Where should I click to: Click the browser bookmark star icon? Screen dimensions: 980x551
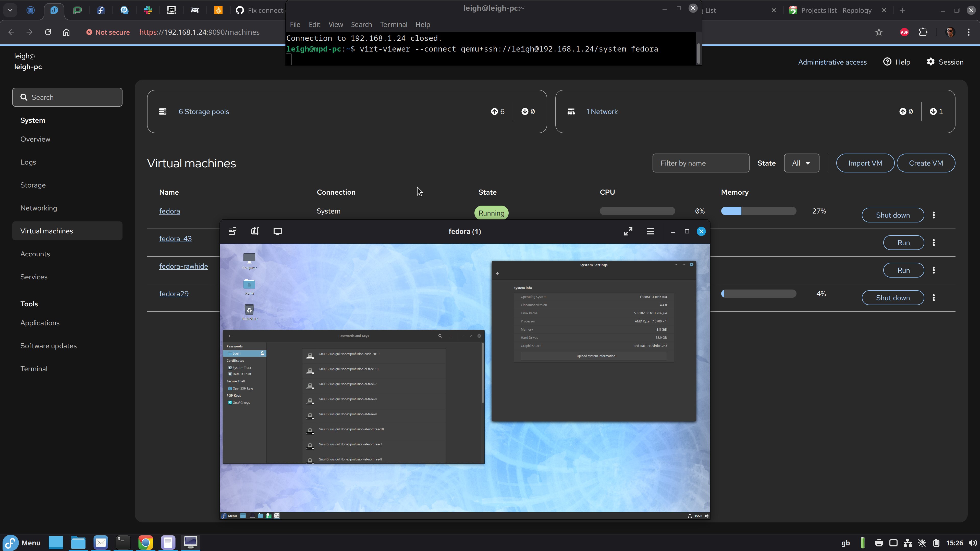tap(879, 32)
